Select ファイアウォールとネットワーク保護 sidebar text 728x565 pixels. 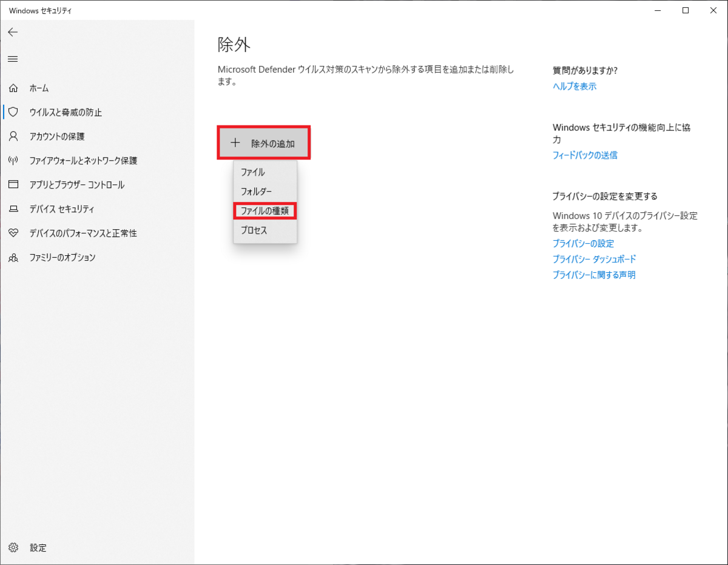click(x=83, y=161)
